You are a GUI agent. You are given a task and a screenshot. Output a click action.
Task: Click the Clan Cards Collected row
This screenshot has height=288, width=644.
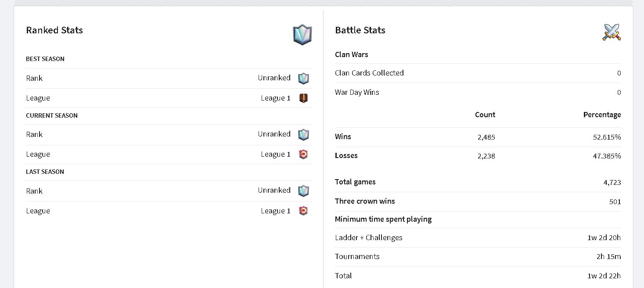point(478,73)
